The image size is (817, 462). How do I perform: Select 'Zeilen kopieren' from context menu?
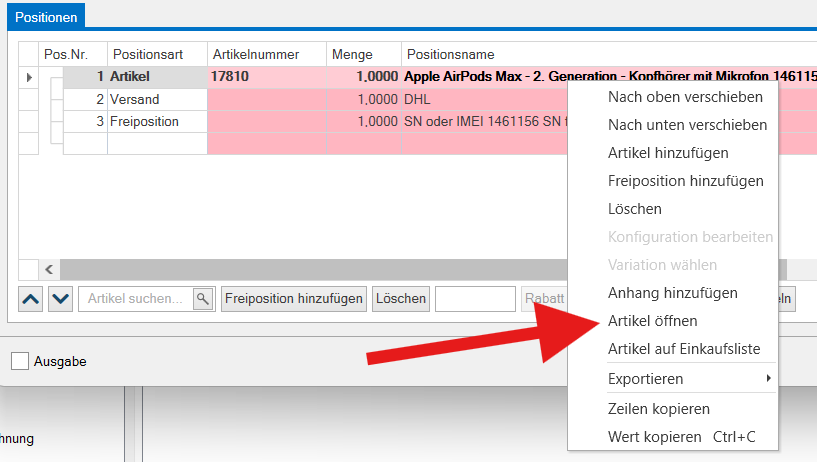point(658,409)
